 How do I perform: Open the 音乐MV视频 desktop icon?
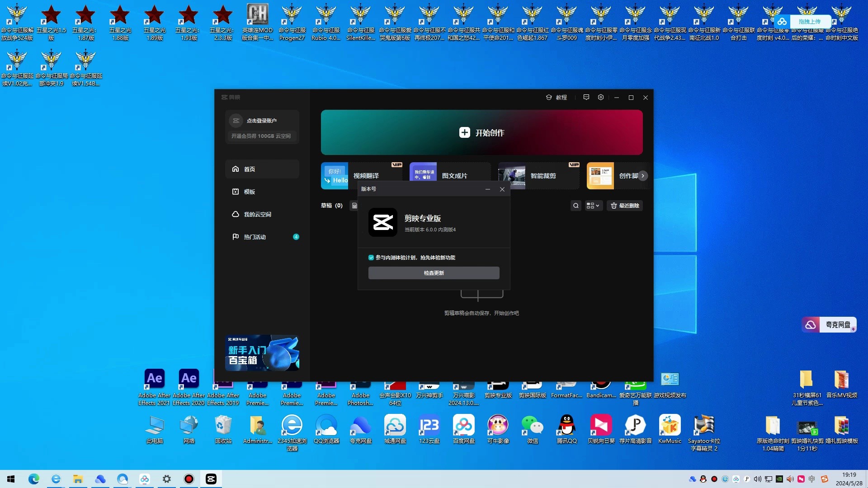(842, 384)
